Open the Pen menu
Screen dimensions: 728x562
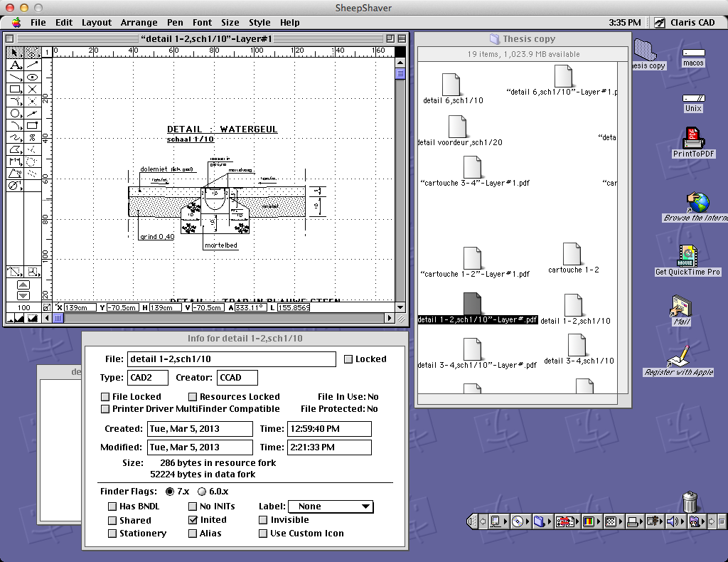[x=175, y=22]
